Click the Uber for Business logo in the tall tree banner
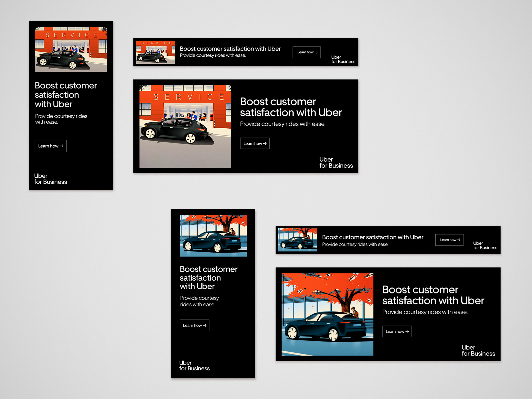This screenshot has height=399, width=532. pos(194,366)
